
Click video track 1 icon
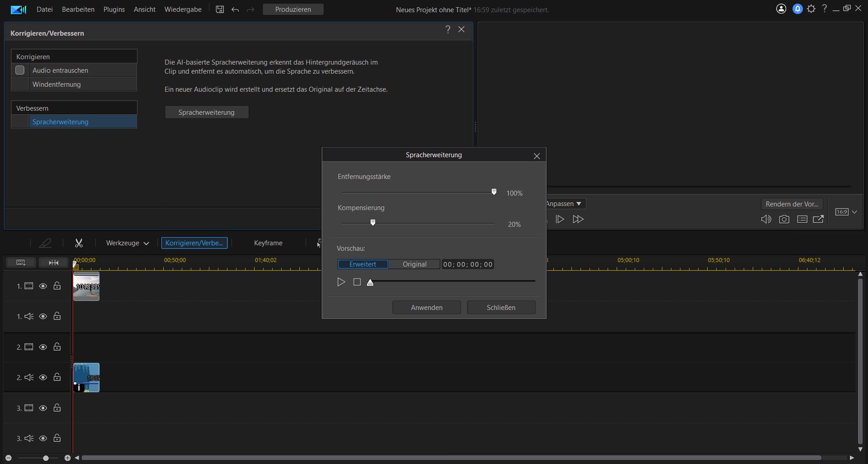(29, 286)
